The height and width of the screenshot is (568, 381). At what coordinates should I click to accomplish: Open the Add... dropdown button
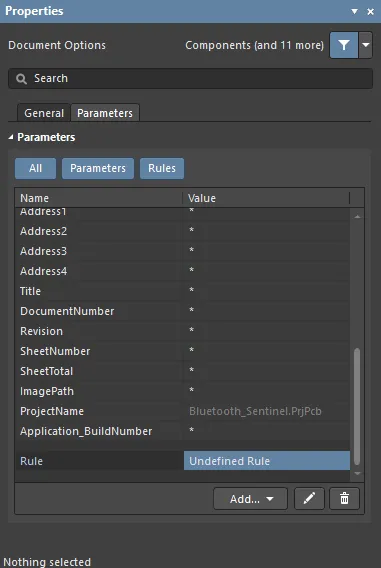251,499
